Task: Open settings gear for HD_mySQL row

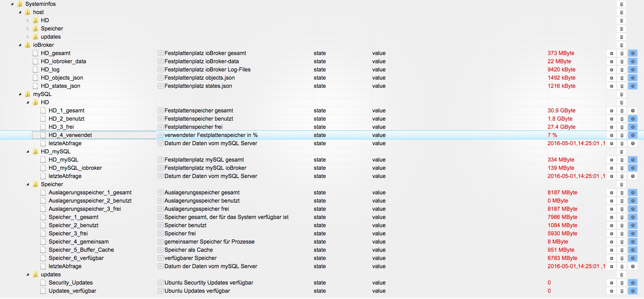Action: pyautogui.click(x=612, y=160)
